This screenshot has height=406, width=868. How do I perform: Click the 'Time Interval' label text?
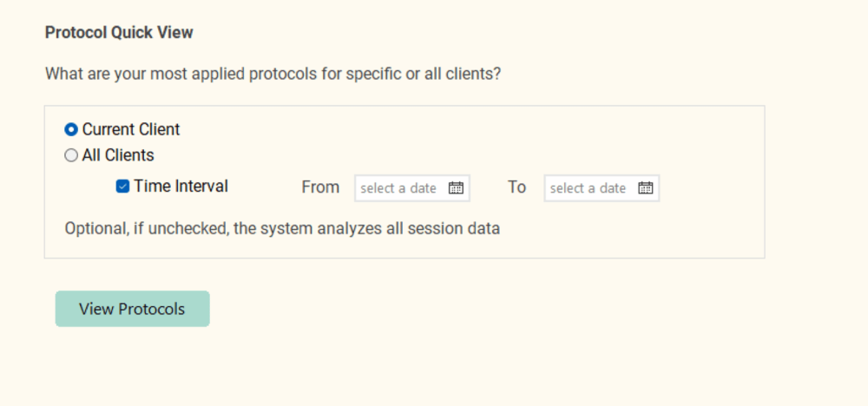(181, 187)
